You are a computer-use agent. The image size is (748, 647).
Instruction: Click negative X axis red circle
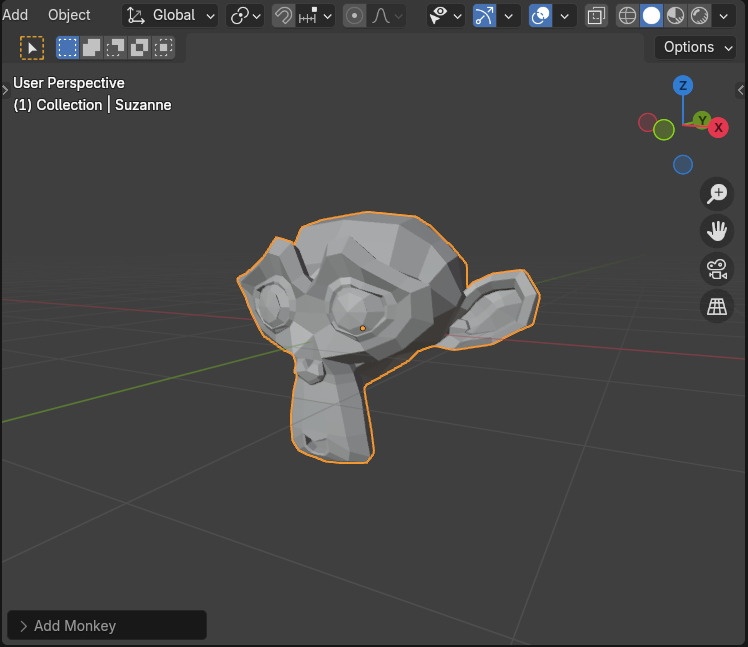[x=647, y=123]
